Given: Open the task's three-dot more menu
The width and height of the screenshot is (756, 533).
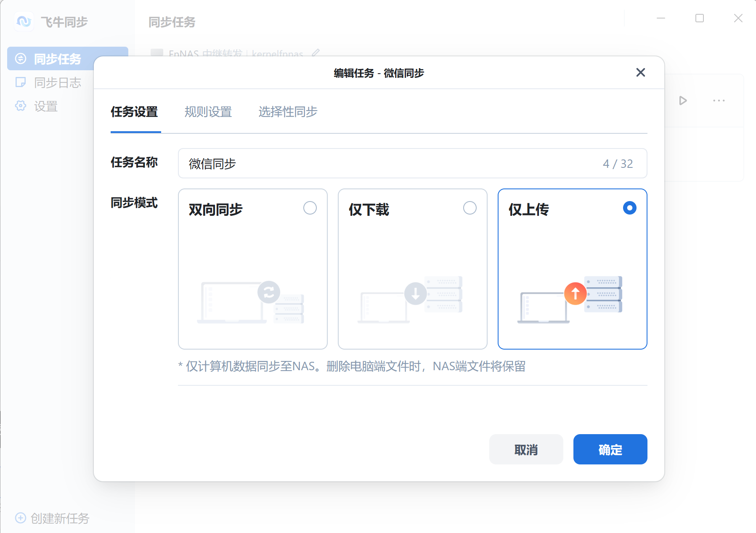Looking at the screenshot, I should tap(719, 101).
